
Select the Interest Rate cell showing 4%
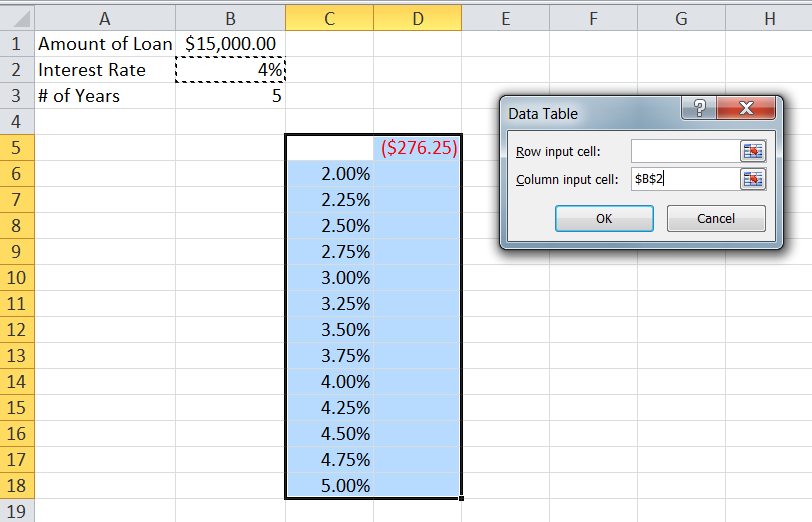pos(230,70)
